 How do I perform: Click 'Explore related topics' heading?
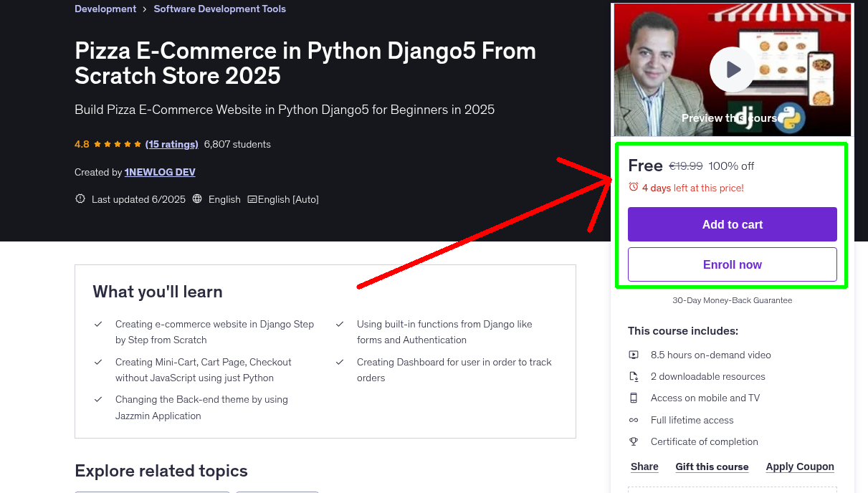[161, 471]
